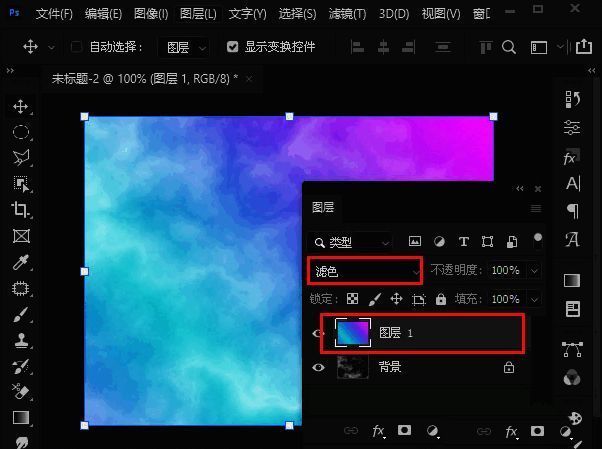Open the tool preset picker arrow
602x449 pixels.
pyautogui.click(x=51, y=47)
